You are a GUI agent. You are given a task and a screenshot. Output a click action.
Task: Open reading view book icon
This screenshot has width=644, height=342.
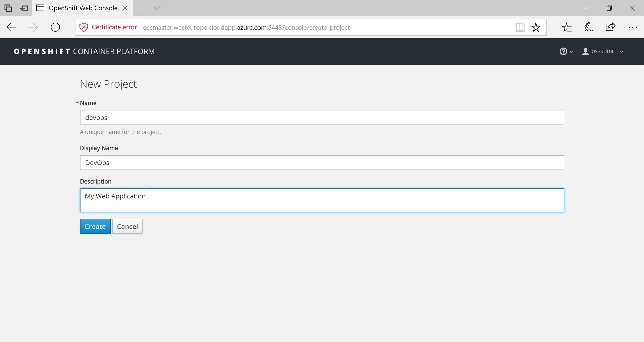pos(519,27)
